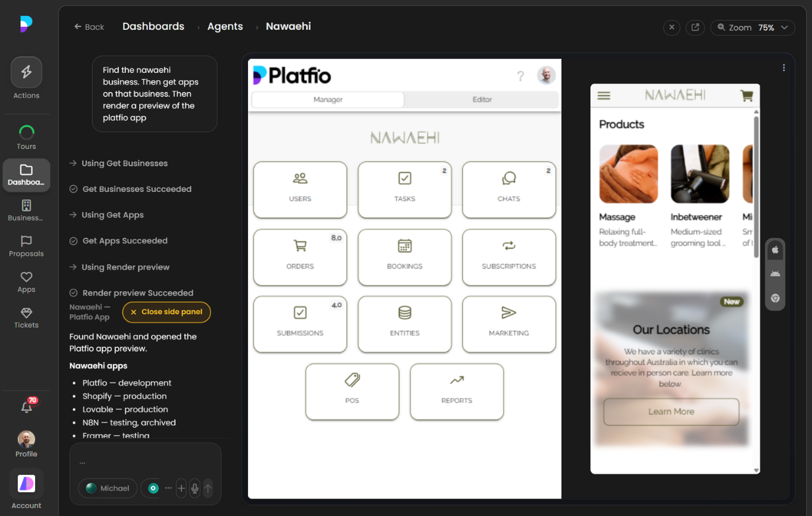
Task: Open the Submissions tile
Action: click(300, 323)
